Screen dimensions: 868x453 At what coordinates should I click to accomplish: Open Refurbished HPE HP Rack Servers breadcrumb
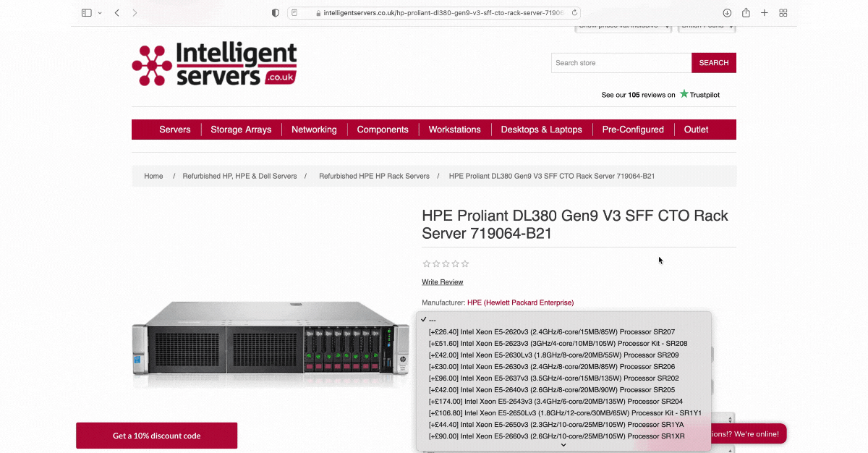coord(374,176)
